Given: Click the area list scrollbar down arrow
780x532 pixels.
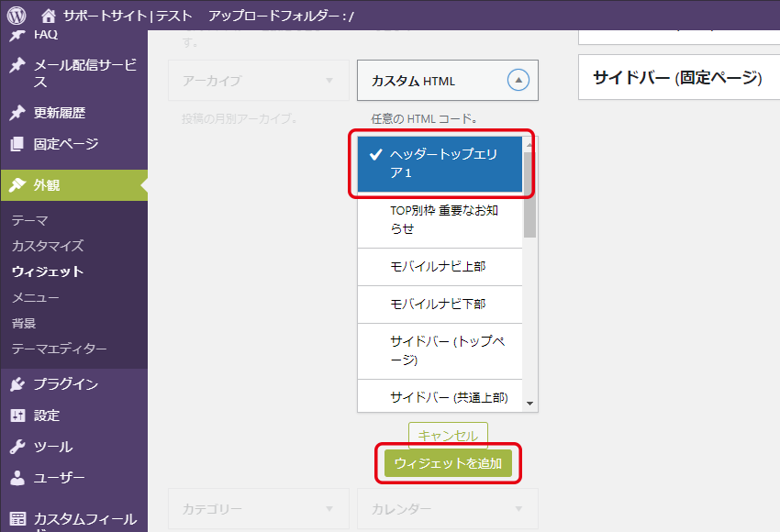Looking at the screenshot, I should (530, 403).
